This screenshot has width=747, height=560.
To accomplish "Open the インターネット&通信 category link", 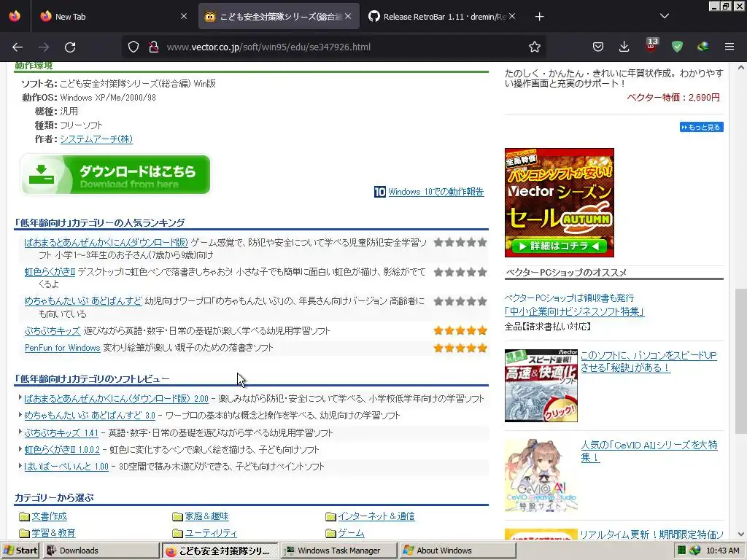I will point(376,516).
